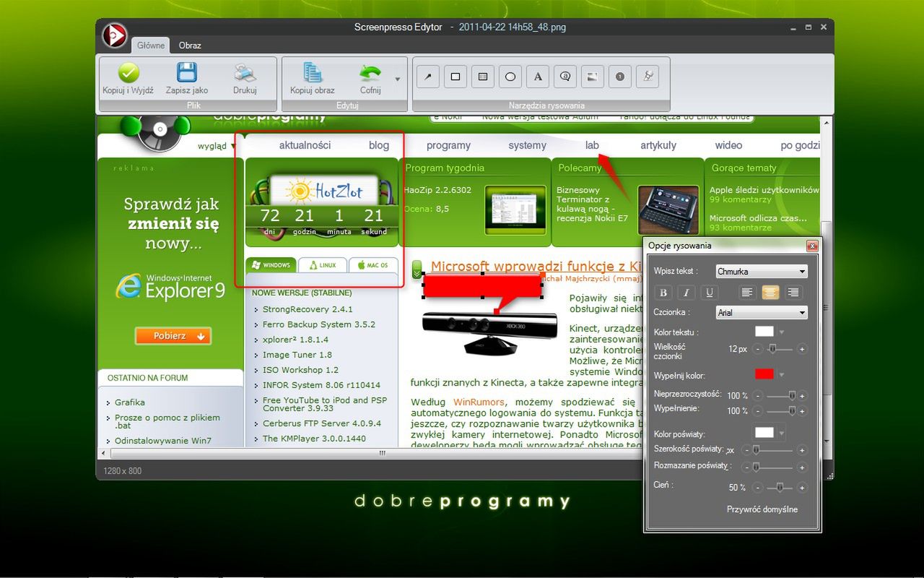Align callout text to the center
This screenshot has height=578, width=924.
point(770,293)
